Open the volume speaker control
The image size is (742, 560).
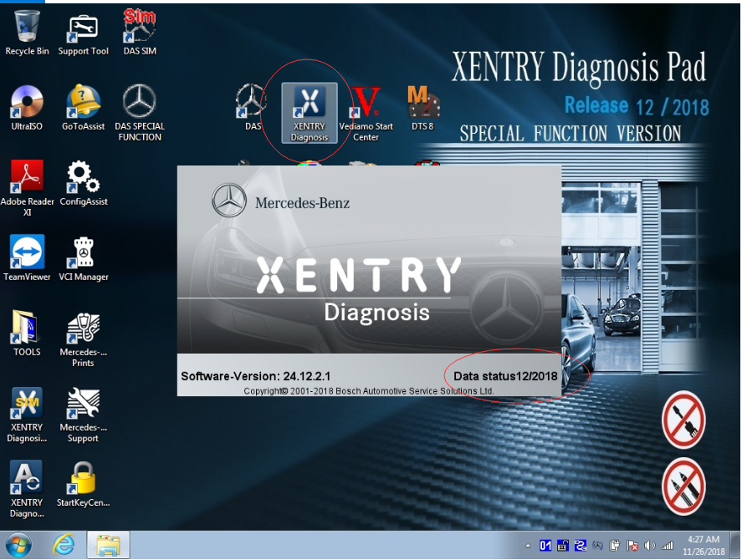[650, 546]
